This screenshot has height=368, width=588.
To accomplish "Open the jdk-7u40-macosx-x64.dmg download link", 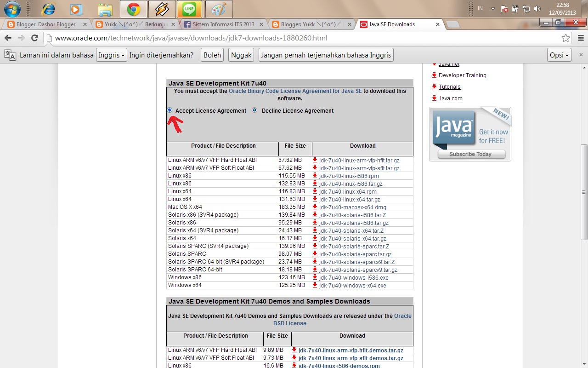I will click(352, 207).
